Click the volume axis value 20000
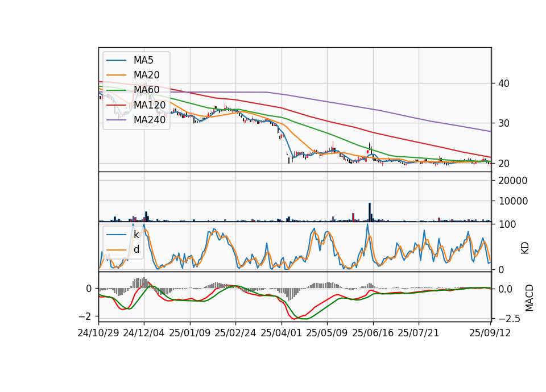Image resolution: width=546 pixels, height=392 pixels. tap(513, 181)
